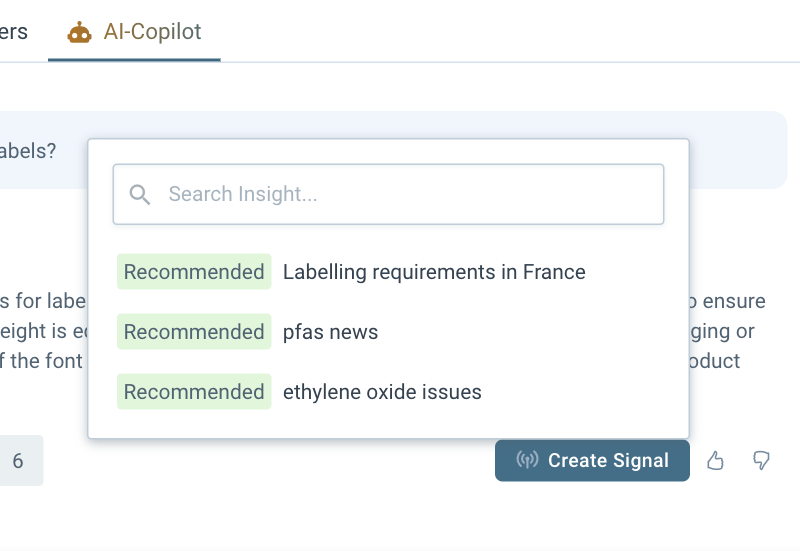
Task: Open the source reference numbered 6
Action: 18,461
